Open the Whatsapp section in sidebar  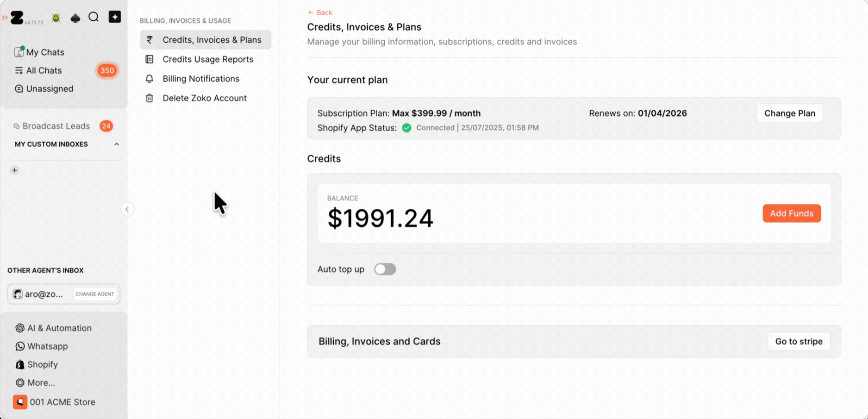[47, 346]
